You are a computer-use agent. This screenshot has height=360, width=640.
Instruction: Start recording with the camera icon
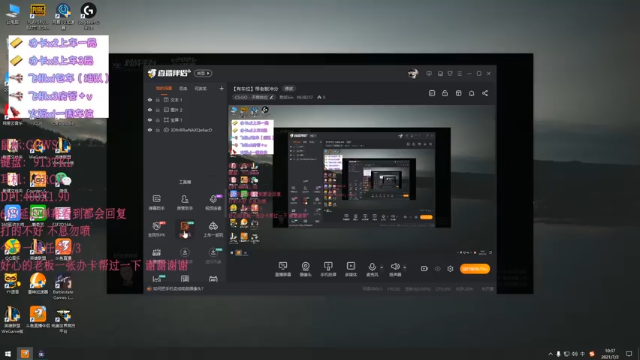point(424,269)
